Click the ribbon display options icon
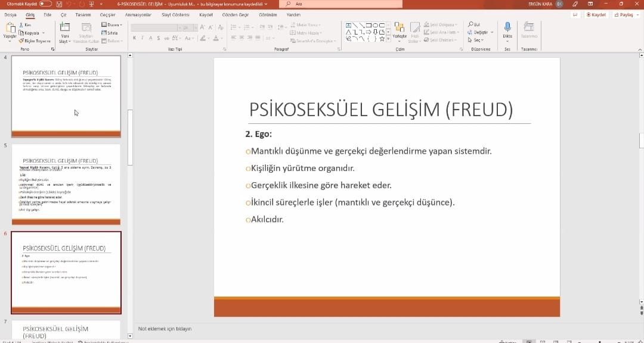644x343 pixels. pyautogui.click(x=590, y=4)
